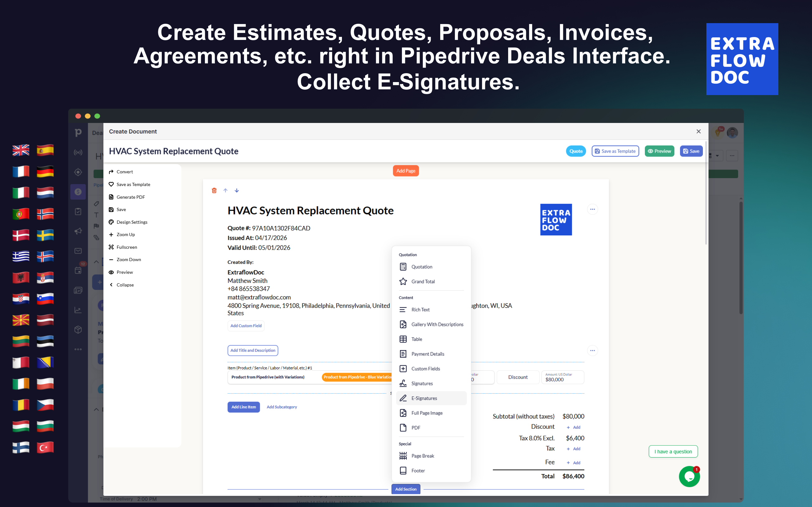
Task: Open the Mail envelope icon in sidebar
Action: 78,250
